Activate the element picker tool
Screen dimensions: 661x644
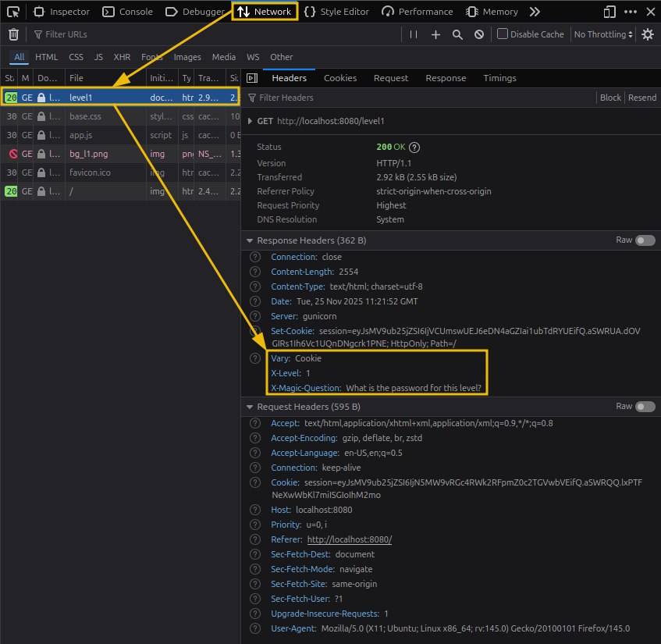tap(12, 11)
